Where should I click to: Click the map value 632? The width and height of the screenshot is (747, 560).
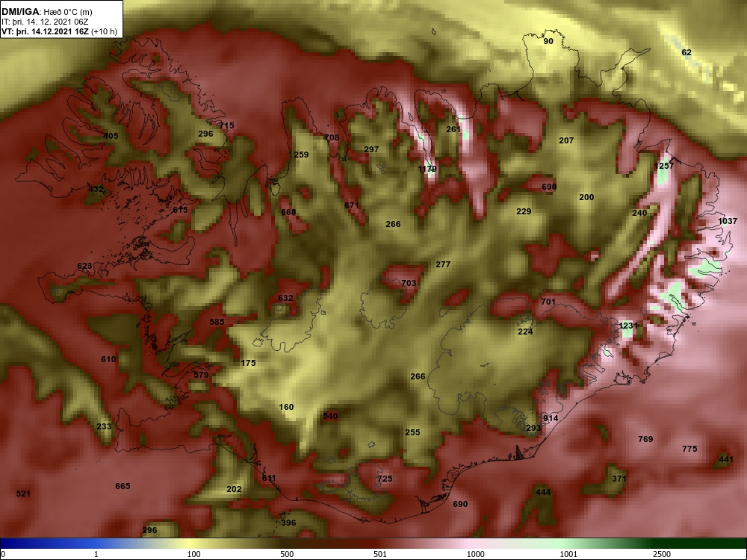285,298
